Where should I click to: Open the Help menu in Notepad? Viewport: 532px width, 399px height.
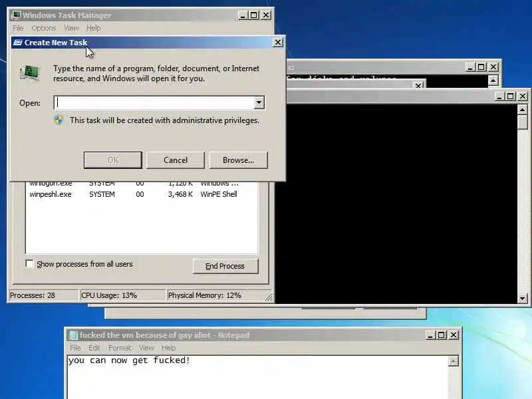click(x=168, y=348)
